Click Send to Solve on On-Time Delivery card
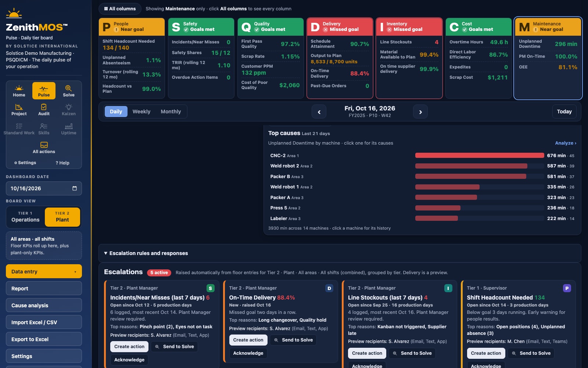Viewport: 588px width, 368px height. [x=293, y=340]
